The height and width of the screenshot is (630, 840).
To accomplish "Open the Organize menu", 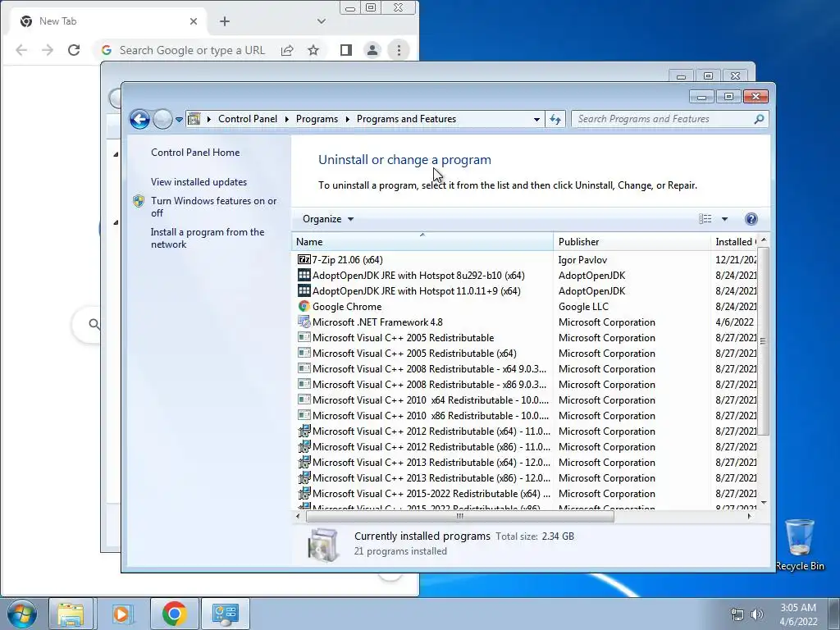I will 328,218.
